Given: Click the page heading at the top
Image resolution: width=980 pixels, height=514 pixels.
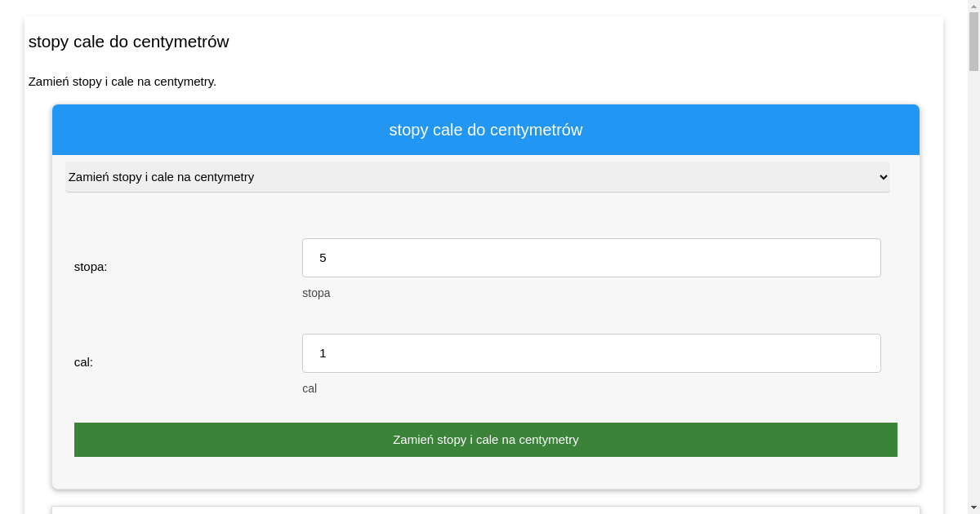Looking at the screenshot, I should [x=128, y=42].
